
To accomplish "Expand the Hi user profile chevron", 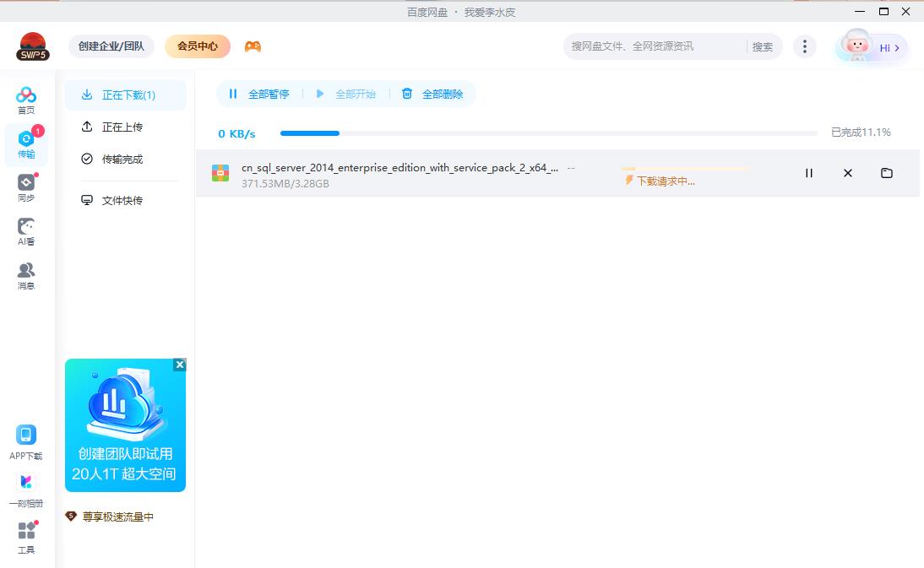I will pos(896,48).
